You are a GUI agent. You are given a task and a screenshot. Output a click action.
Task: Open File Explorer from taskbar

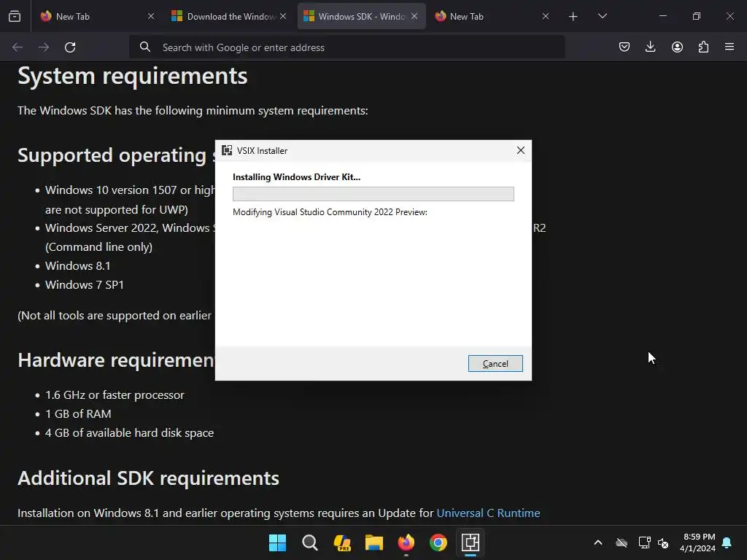click(x=374, y=542)
